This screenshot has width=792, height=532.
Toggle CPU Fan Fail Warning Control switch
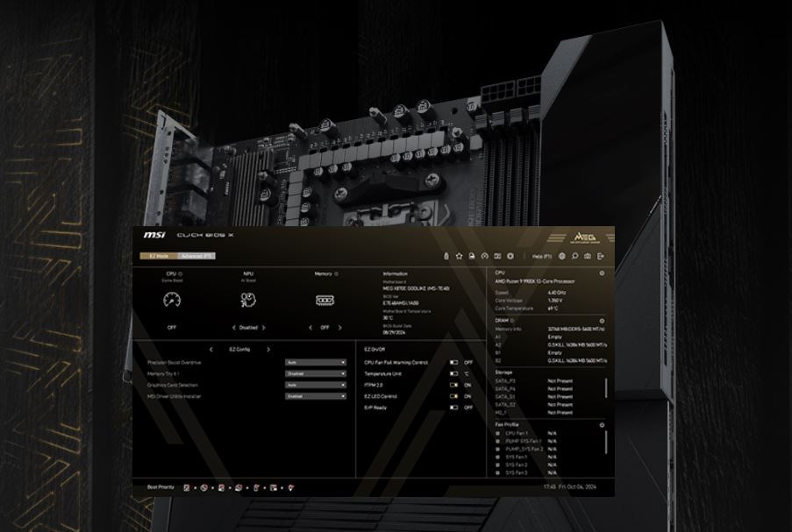tap(454, 362)
